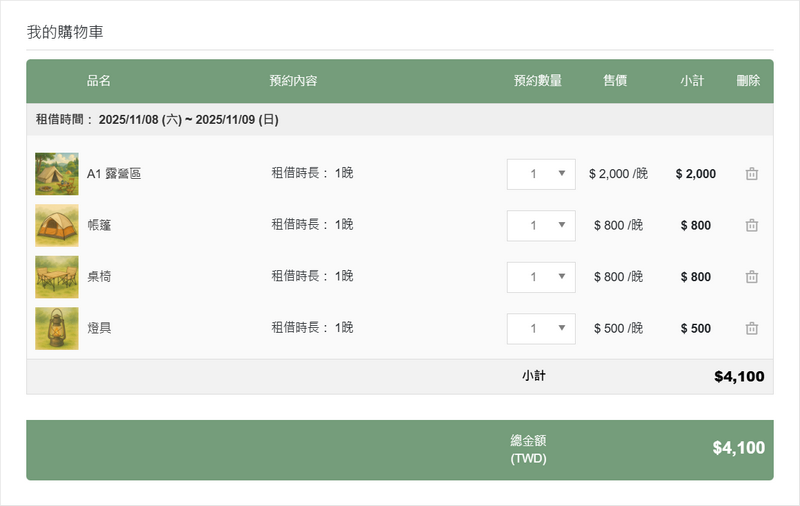
Task: Select the 桌椅 table and chairs thumbnail
Action: click(x=56, y=277)
